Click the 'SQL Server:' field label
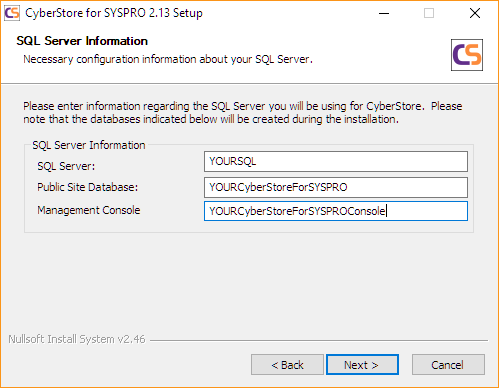 [x=66, y=166]
